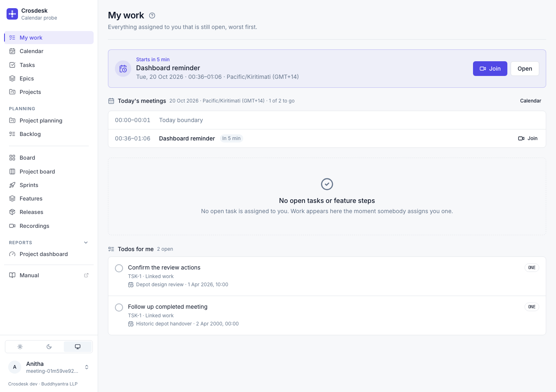Join the Dashboard reminder meeting from banner
The height and width of the screenshot is (392, 556).
click(490, 69)
